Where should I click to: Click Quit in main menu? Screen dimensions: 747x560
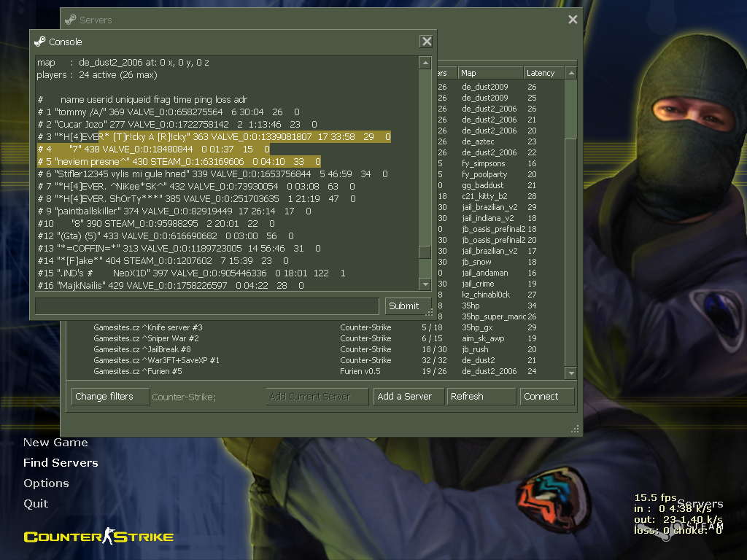[36, 504]
